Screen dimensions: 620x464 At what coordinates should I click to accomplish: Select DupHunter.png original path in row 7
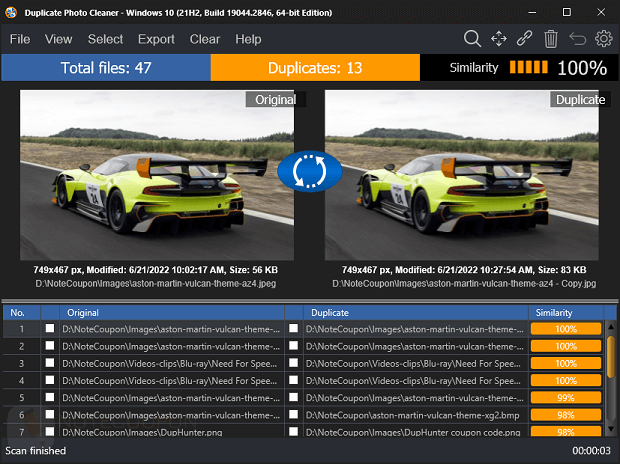click(142, 432)
